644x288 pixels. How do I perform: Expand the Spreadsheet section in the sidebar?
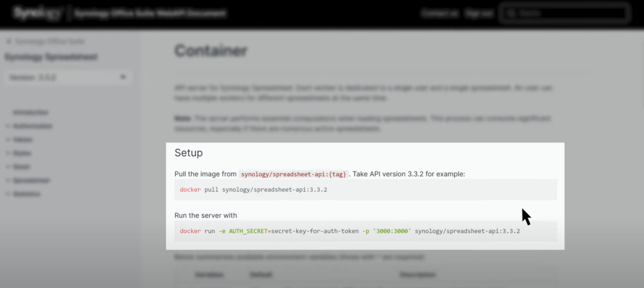(8, 181)
